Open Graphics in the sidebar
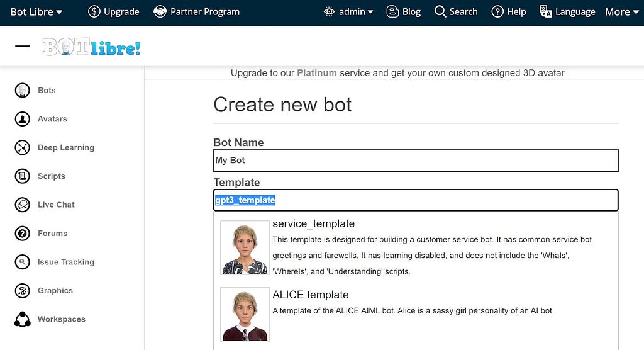Viewport: 644px width, 350px height. 55,290
